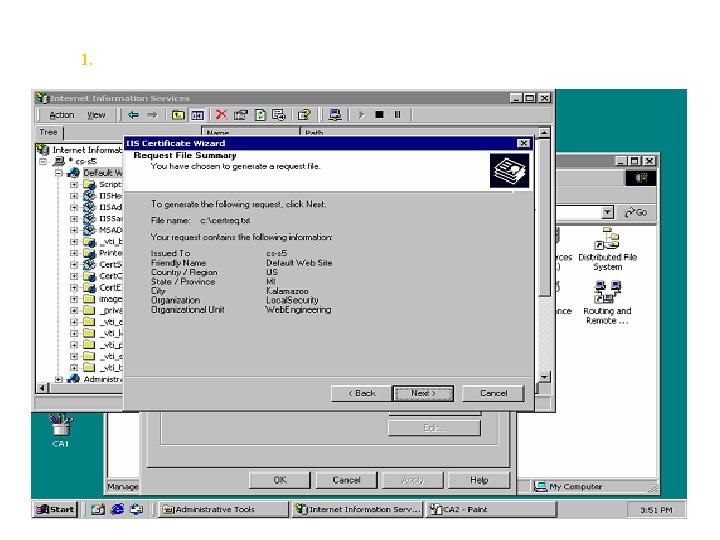Image resolution: width=720 pixels, height=540 pixels.
Task: Expand the IISAdmin tree node
Action: (x=74, y=208)
